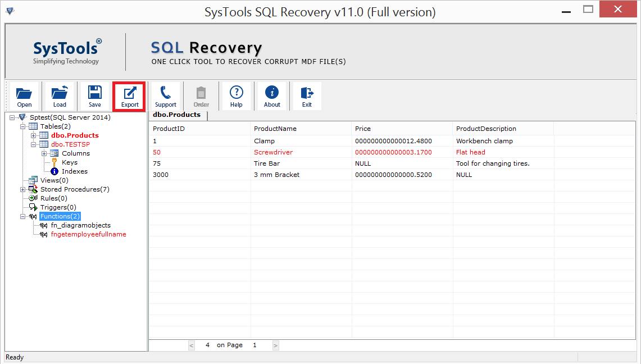Select fngetemployeefullname function
The width and height of the screenshot is (641, 364).
tap(88, 234)
